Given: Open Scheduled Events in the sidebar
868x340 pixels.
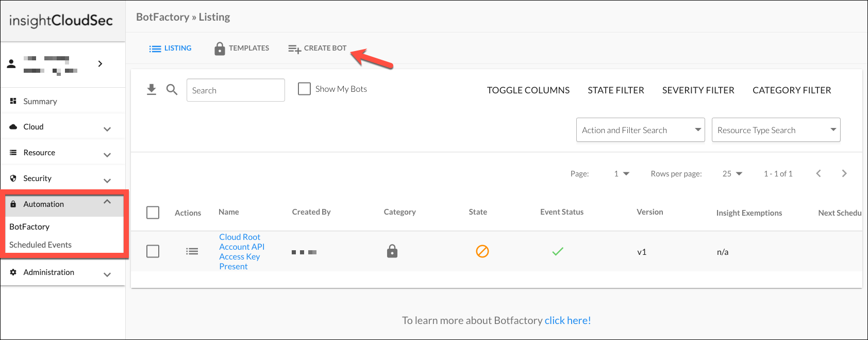Looking at the screenshot, I should (40, 245).
